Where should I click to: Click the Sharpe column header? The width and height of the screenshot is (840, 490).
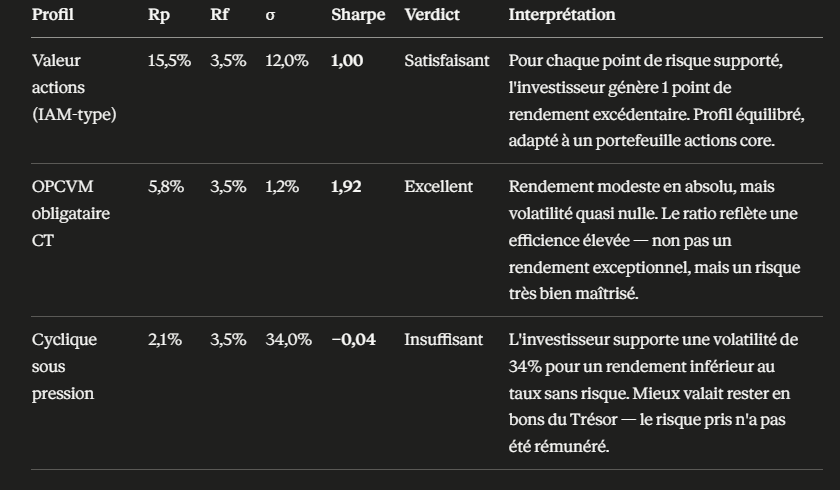point(358,15)
